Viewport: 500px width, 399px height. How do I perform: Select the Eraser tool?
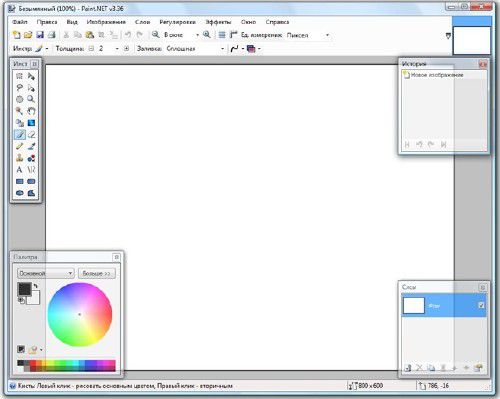coord(31,134)
